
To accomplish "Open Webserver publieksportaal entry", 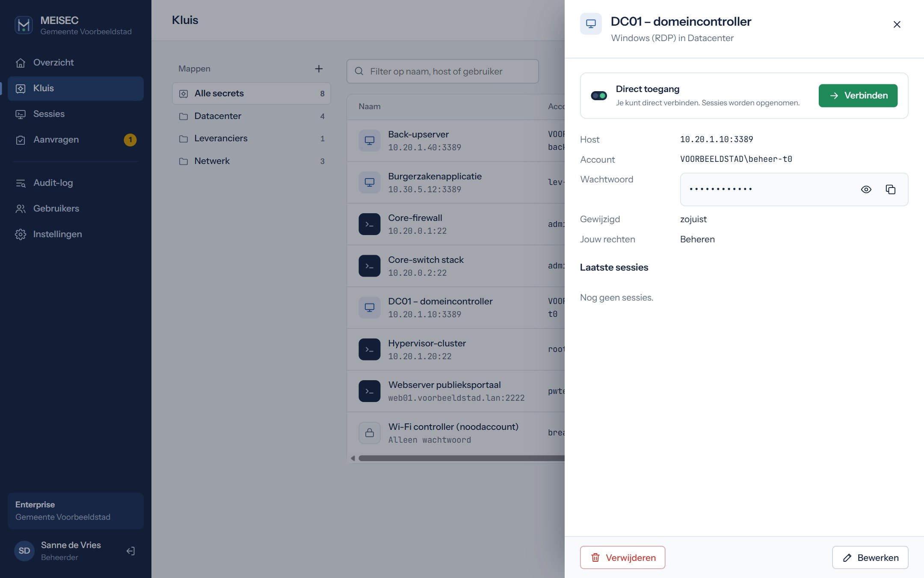I will click(x=456, y=391).
